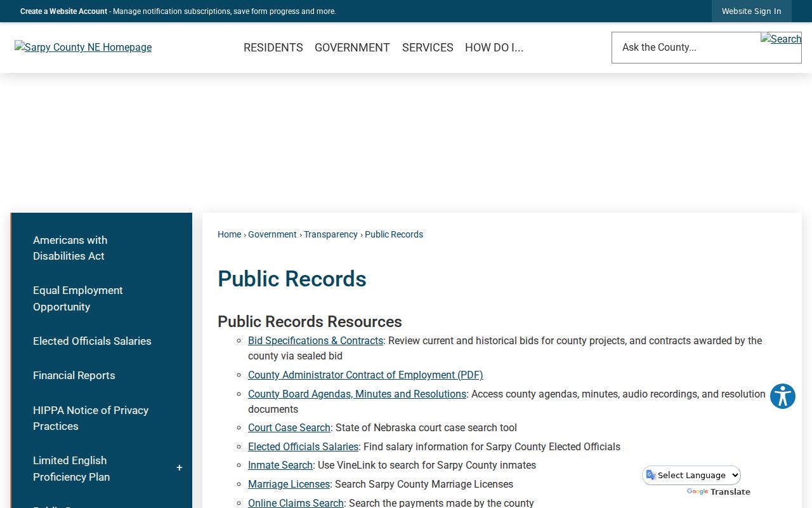Image resolution: width=812 pixels, height=508 pixels.
Task: Click the Sarpy County NE Homepage logo
Action: [83, 47]
